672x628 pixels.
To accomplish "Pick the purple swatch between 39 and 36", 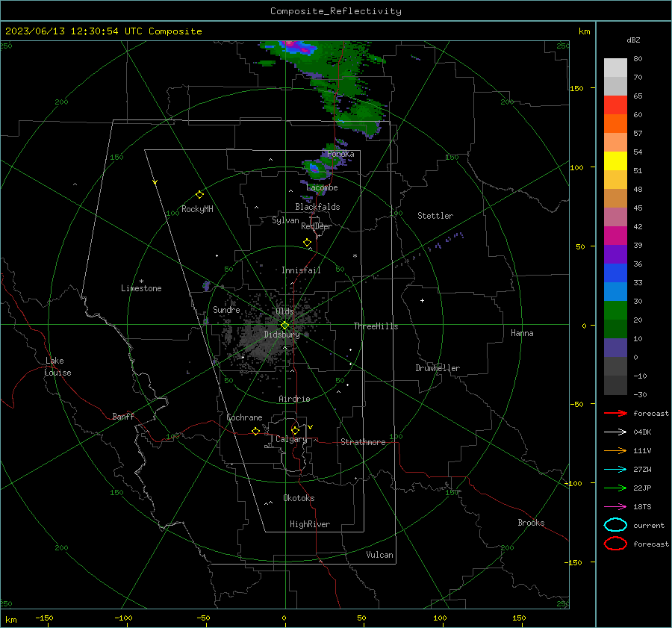I will (x=615, y=254).
